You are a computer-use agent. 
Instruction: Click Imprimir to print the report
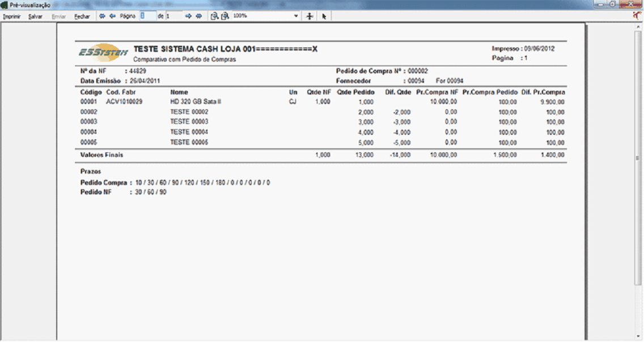coord(12,16)
